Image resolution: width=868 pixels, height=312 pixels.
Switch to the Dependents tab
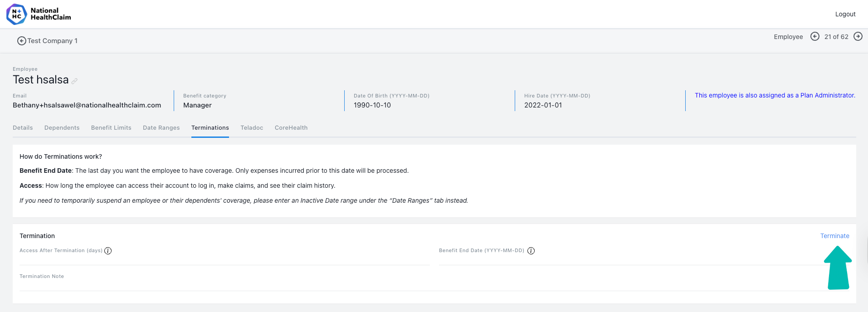click(62, 128)
